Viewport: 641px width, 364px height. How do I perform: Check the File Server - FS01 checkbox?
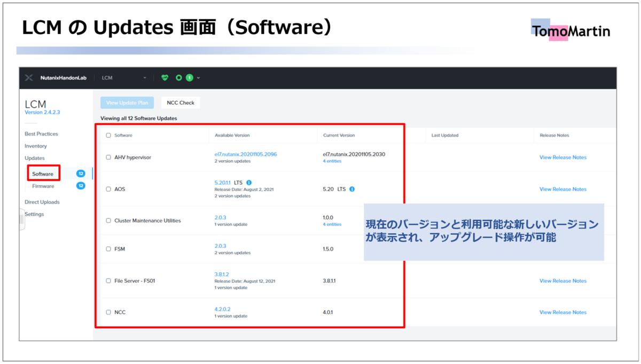point(108,281)
